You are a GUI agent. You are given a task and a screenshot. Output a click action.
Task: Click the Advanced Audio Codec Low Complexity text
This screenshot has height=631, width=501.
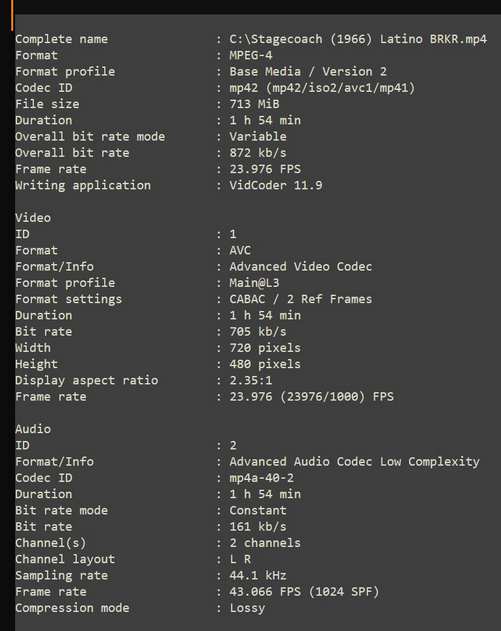[355, 462]
